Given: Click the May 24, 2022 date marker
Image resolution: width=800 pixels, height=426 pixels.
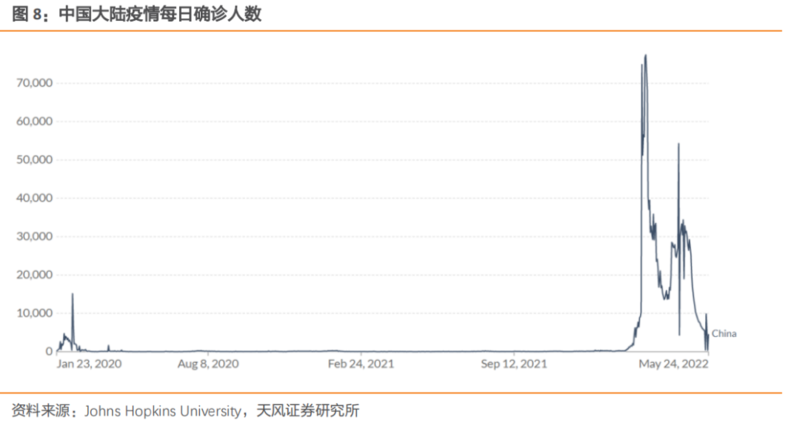Looking at the screenshot, I should click(x=671, y=365).
